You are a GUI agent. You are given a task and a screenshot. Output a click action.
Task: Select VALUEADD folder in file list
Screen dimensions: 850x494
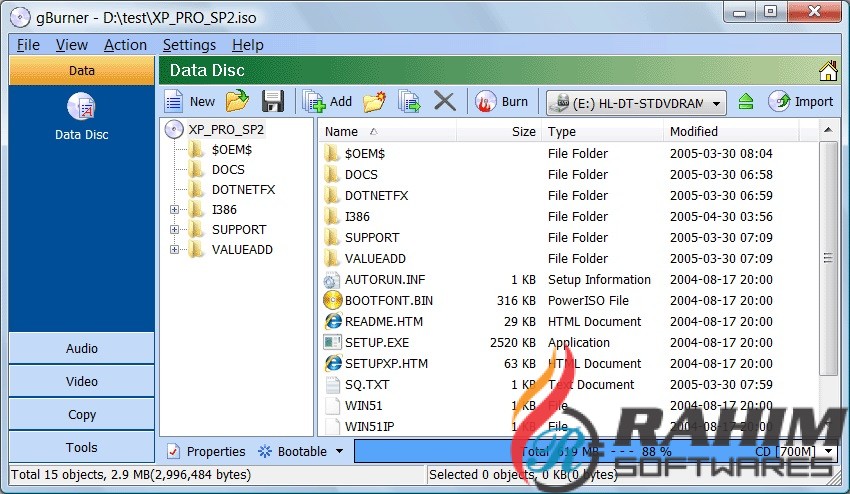(569, 259)
